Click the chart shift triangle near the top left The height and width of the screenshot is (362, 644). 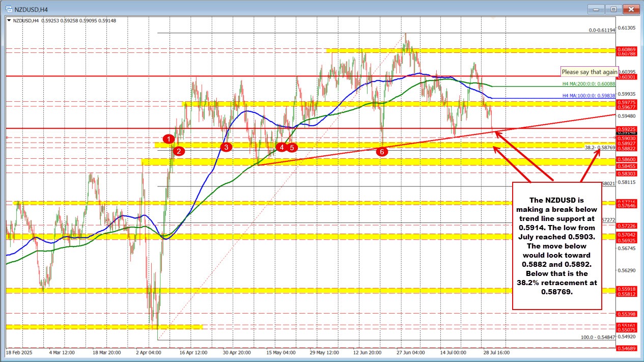click(8, 20)
